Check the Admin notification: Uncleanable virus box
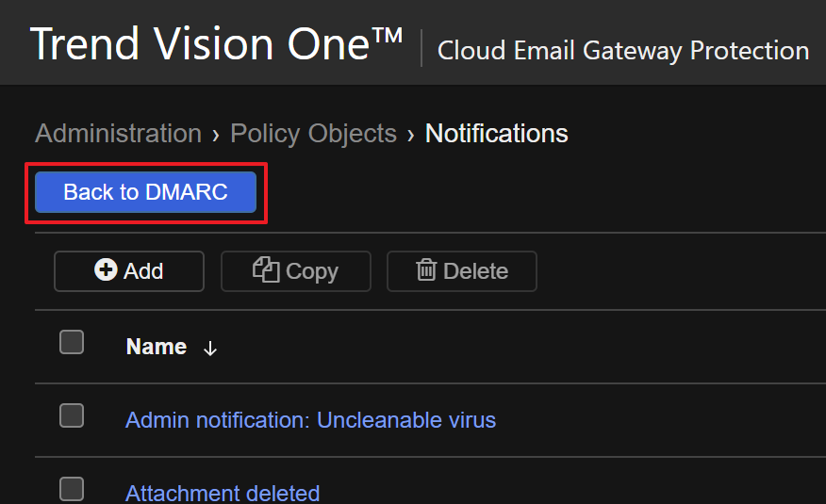 (72, 415)
